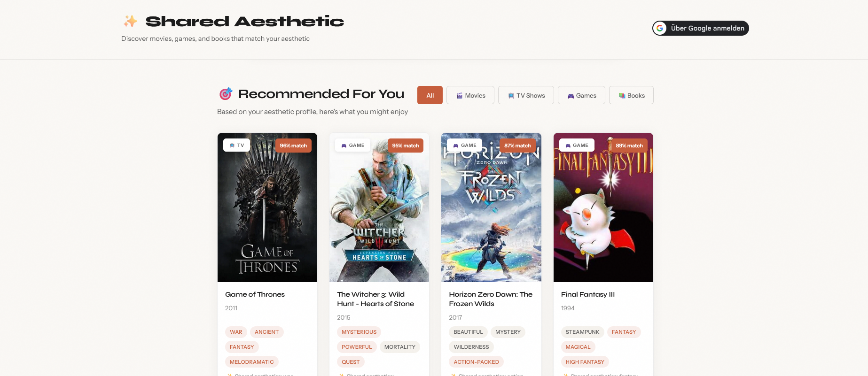The height and width of the screenshot is (376, 868).
Task: Click the Game of Thrones title text
Action: click(x=255, y=294)
